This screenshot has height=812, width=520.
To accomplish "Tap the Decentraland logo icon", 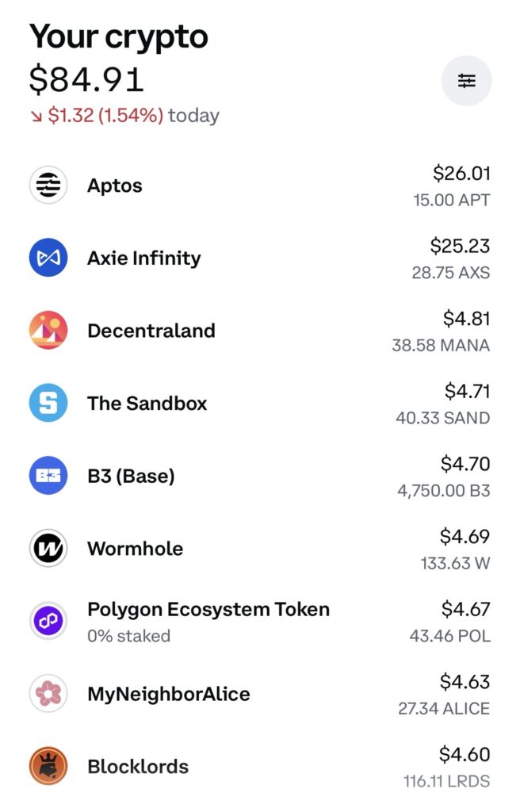I will tap(48, 331).
